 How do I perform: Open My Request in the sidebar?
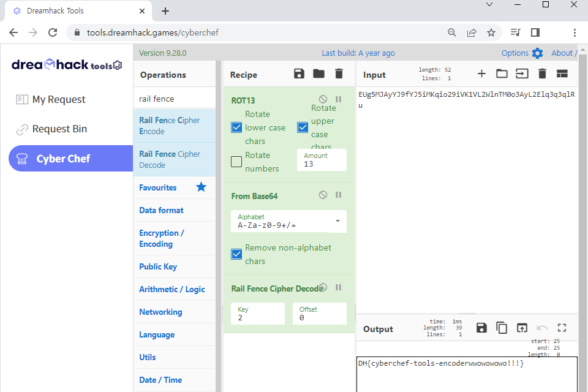[51, 99]
